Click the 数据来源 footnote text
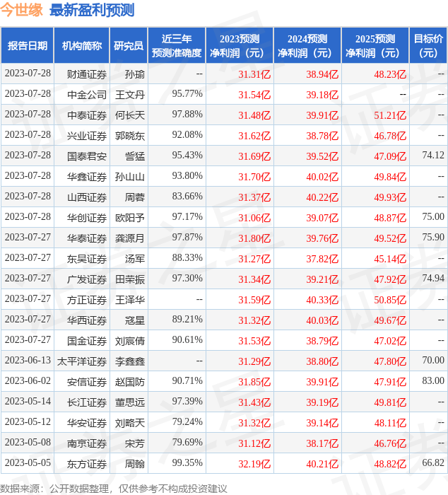 point(114,489)
